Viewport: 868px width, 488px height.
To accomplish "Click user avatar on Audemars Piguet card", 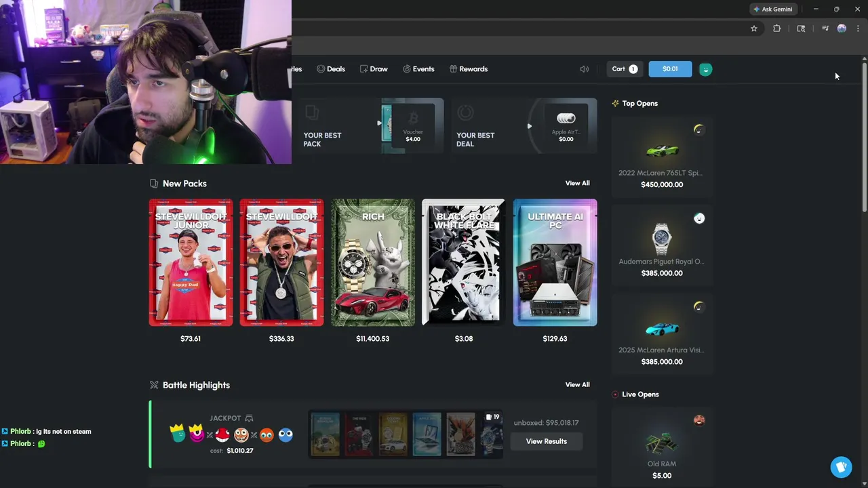I will pyautogui.click(x=699, y=218).
